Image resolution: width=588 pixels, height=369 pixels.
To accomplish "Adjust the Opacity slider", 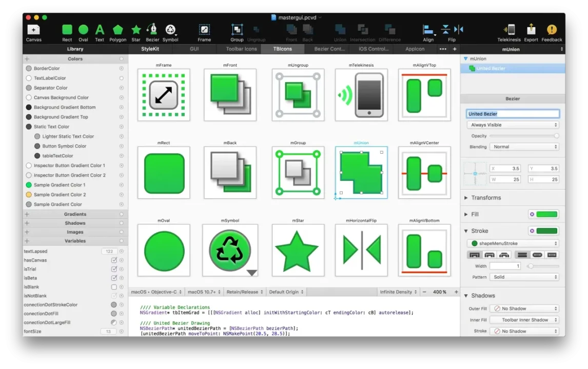I will tap(524, 136).
